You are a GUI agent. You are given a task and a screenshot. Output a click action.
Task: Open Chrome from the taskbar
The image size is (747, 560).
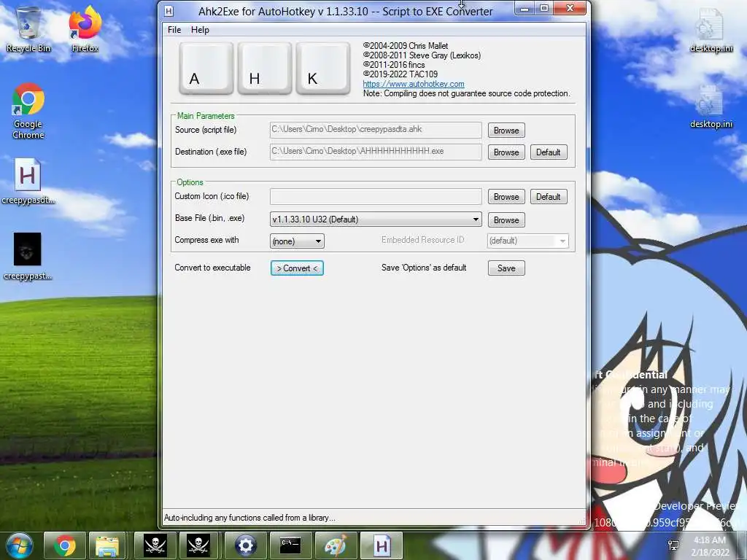65,545
